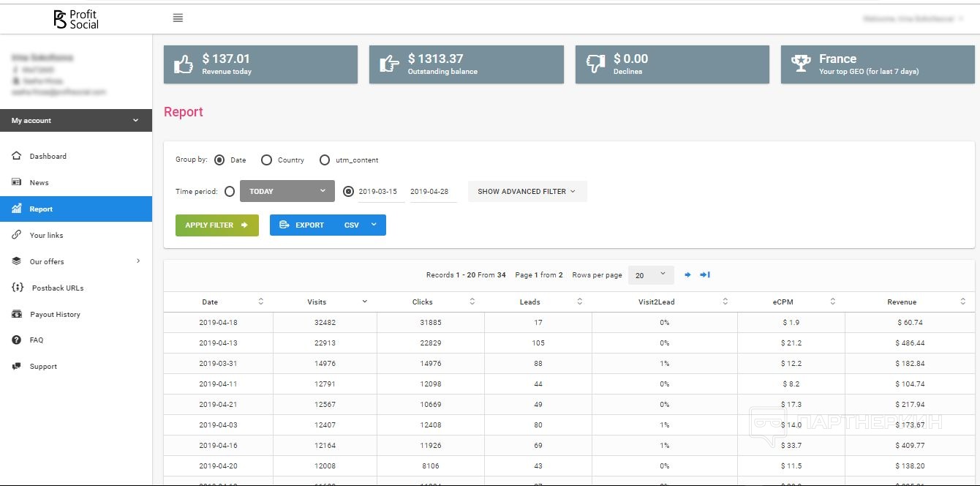
Task: Click Show Advanced Filter button
Action: [x=527, y=192]
